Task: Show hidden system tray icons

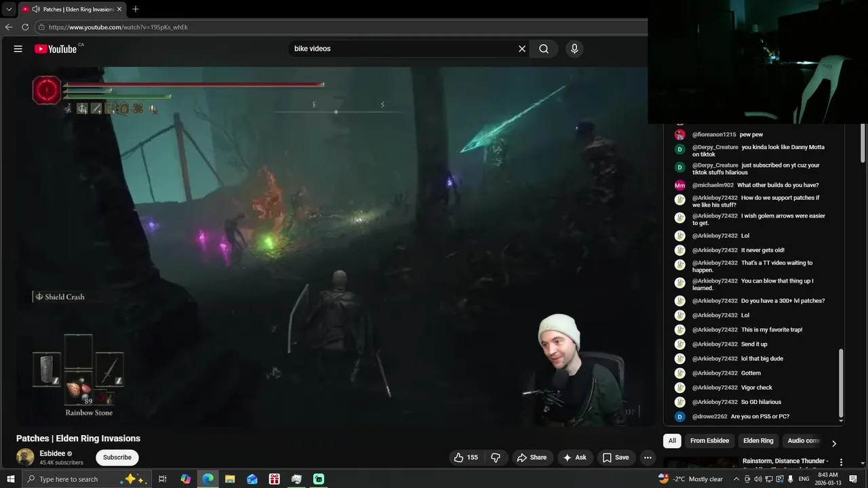Action: (x=736, y=479)
